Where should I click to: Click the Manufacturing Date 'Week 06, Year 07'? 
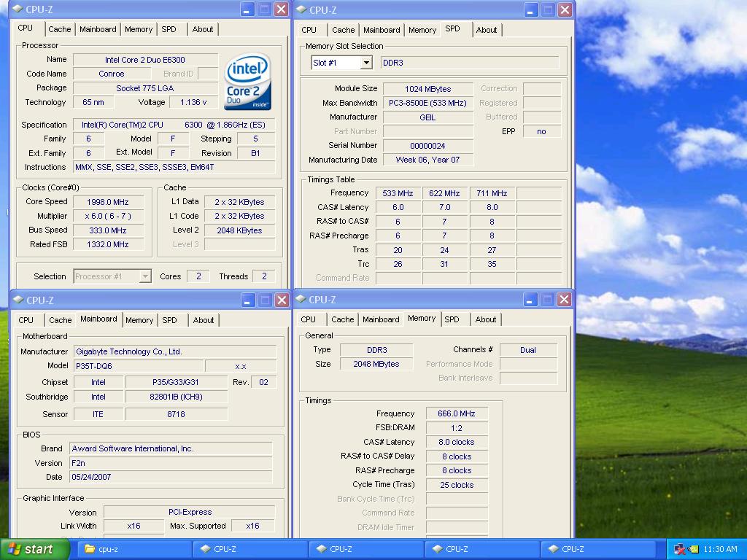click(427, 160)
